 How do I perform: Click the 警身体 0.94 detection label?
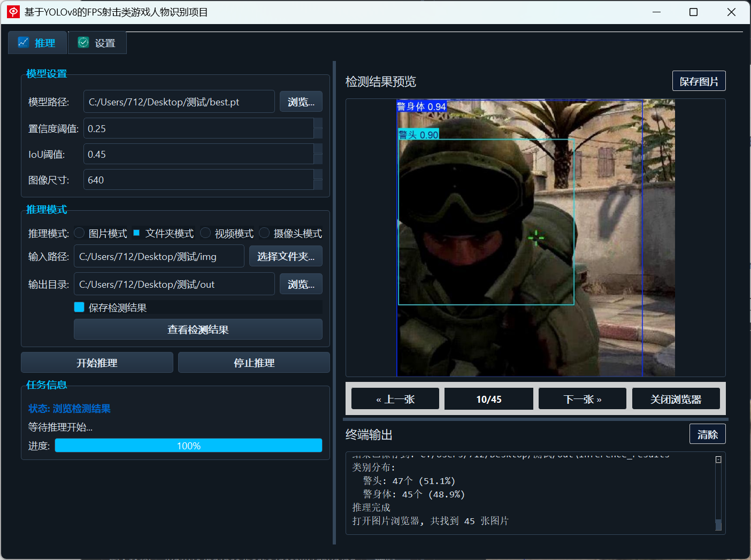pos(422,106)
